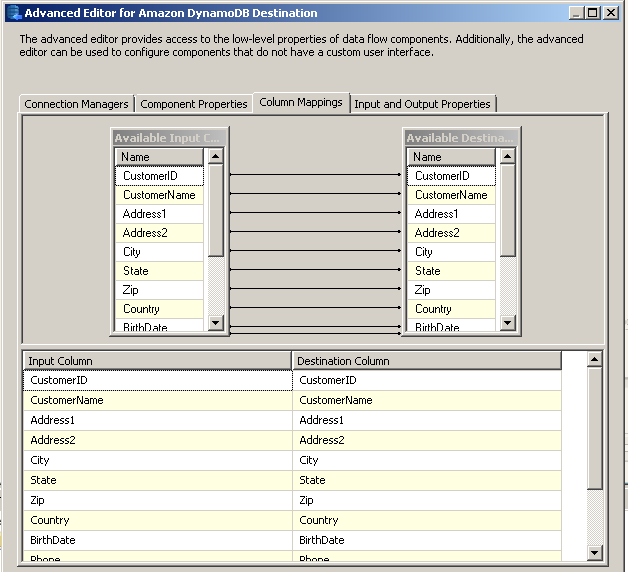Click down arrow in Available Input Columns scrollbar

coord(215,322)
